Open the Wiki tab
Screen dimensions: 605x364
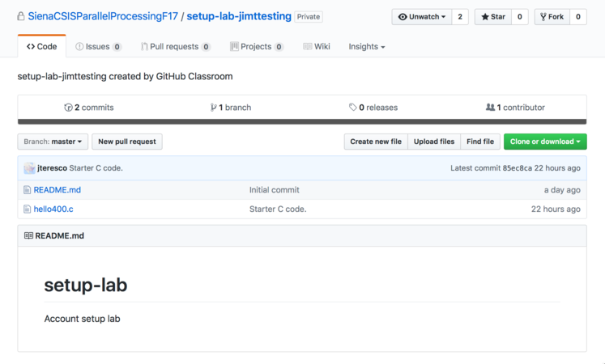click(317, 47)
